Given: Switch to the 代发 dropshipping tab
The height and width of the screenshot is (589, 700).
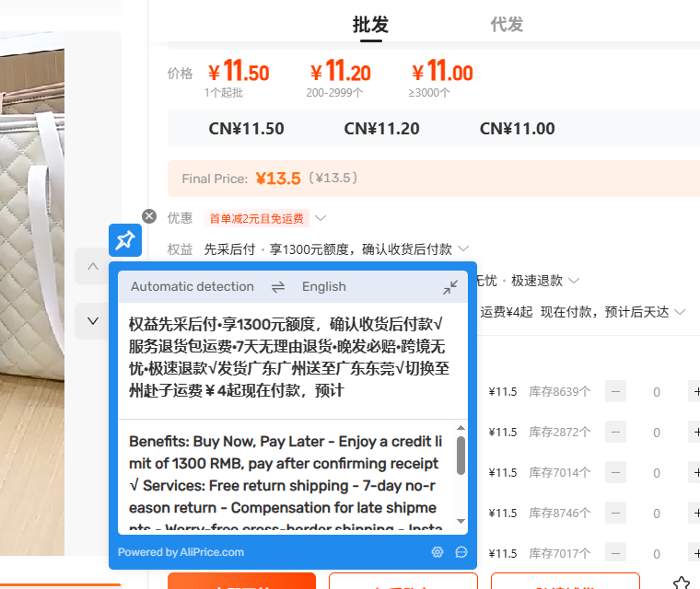Looking at the screenshot, I should 507,25.
